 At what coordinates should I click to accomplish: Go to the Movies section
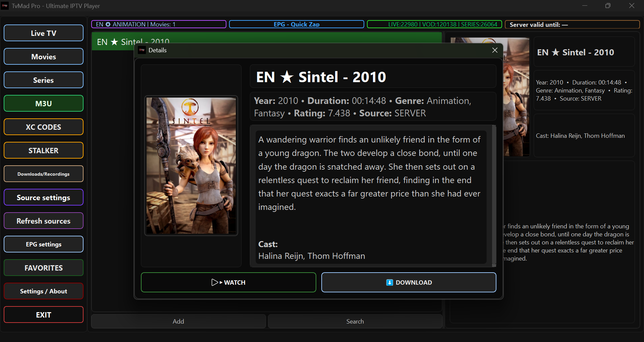click(x=44, y=57)
